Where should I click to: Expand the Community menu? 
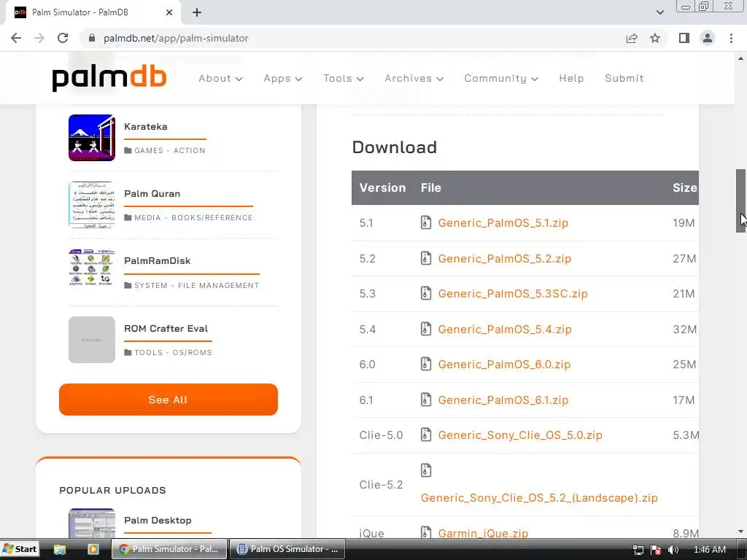point(501,79)
